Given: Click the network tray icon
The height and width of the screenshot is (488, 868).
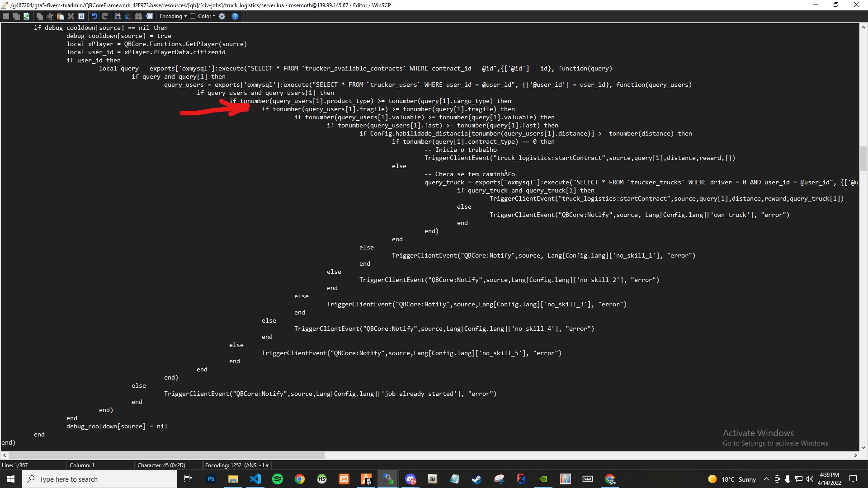Looking at the screenshot, I should [799, 479].
